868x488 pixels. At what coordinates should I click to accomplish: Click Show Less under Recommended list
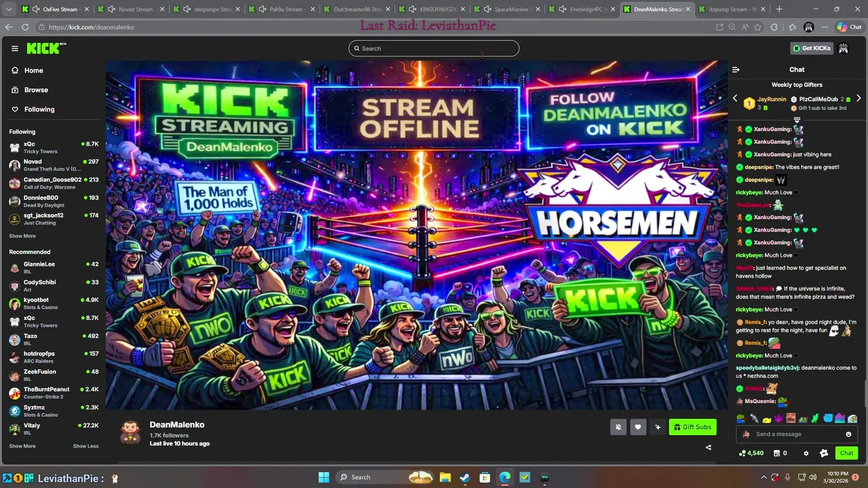85,446
